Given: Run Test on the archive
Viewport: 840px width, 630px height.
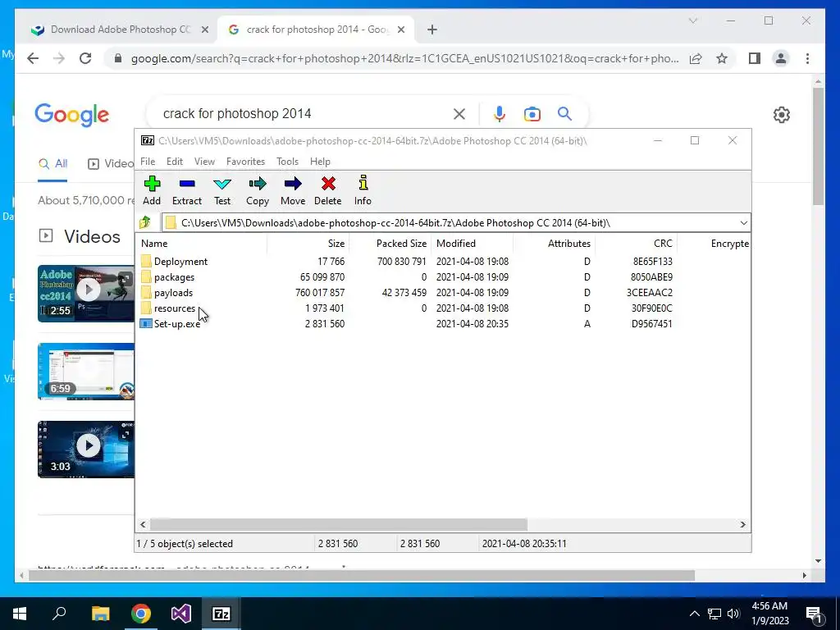Looking at the screenshot, I should [222, 190].
